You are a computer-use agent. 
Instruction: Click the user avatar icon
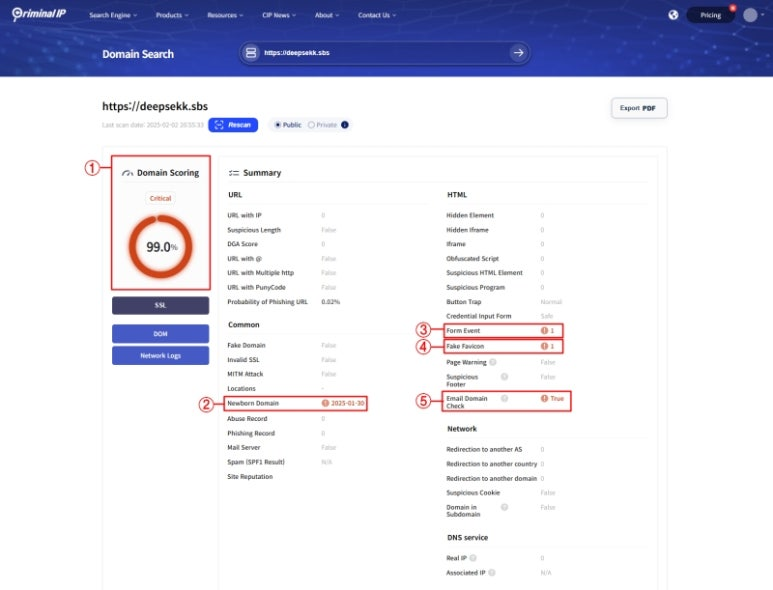750,15
